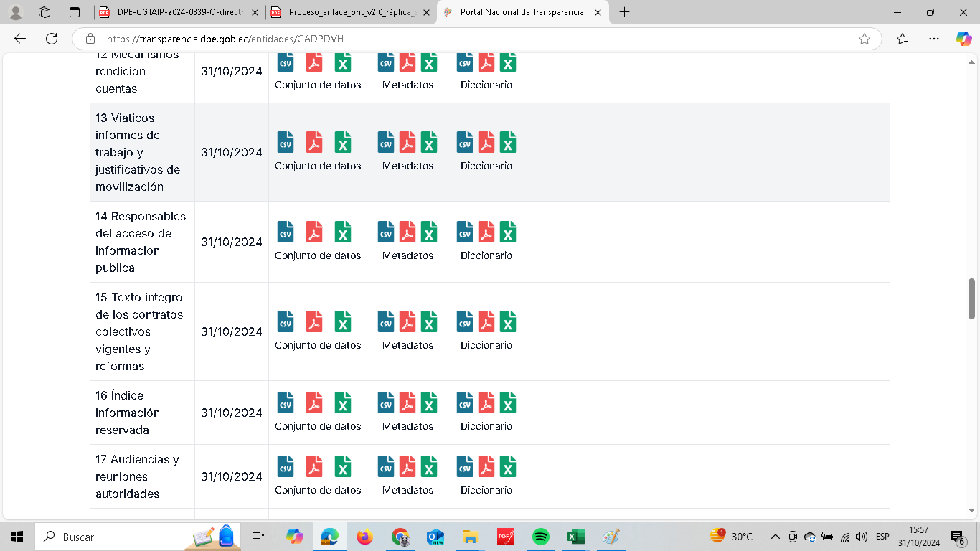Viewport: 980px width, 551px height.
Task: Switch to Proceso_enlace_pnt_v2.0 tab
Action: [x=343, y=12]
